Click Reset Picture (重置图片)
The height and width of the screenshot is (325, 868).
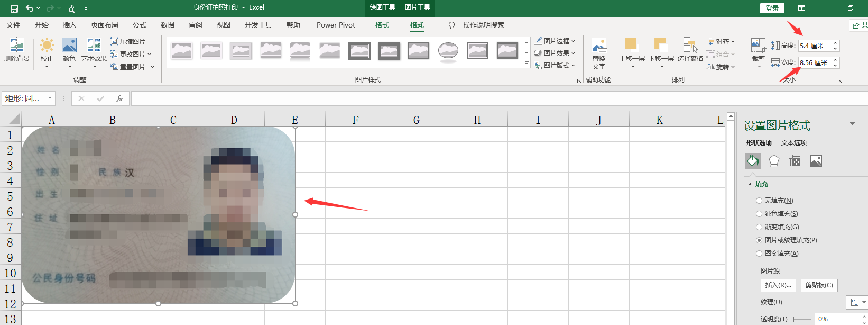tap(132, 67)
